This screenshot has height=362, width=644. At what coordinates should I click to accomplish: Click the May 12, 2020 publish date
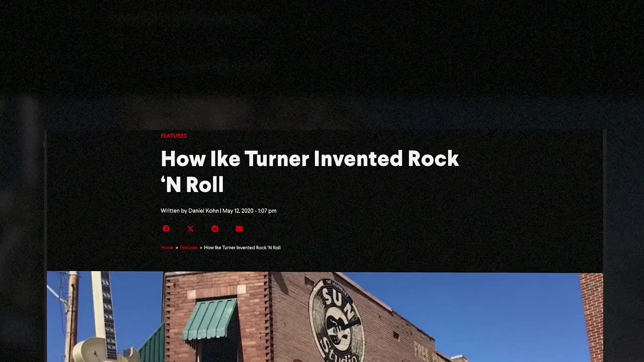click(238, 211)
